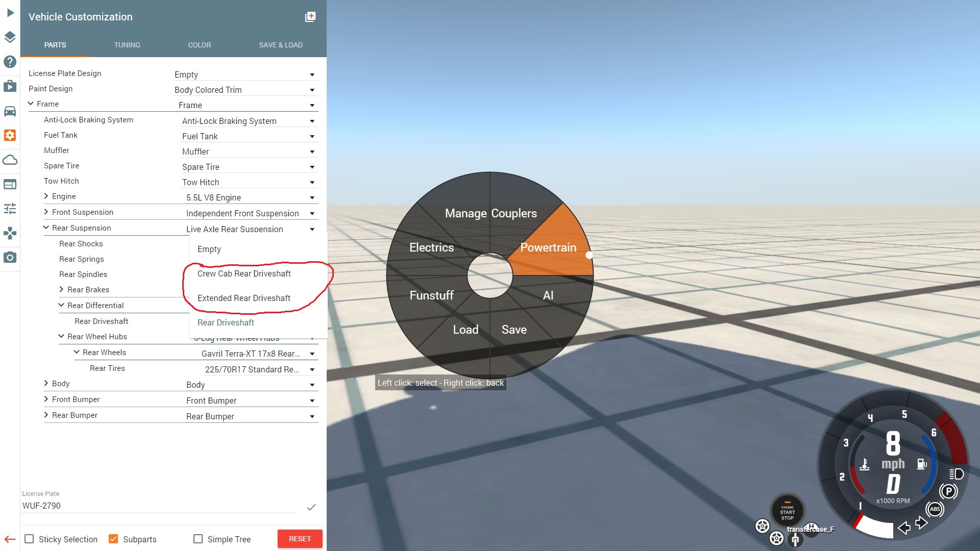This screenshot has width=980, height=551.
Task: Open the Paint Design dropdown
Action: pyautogui.click(x=245, y=90)
